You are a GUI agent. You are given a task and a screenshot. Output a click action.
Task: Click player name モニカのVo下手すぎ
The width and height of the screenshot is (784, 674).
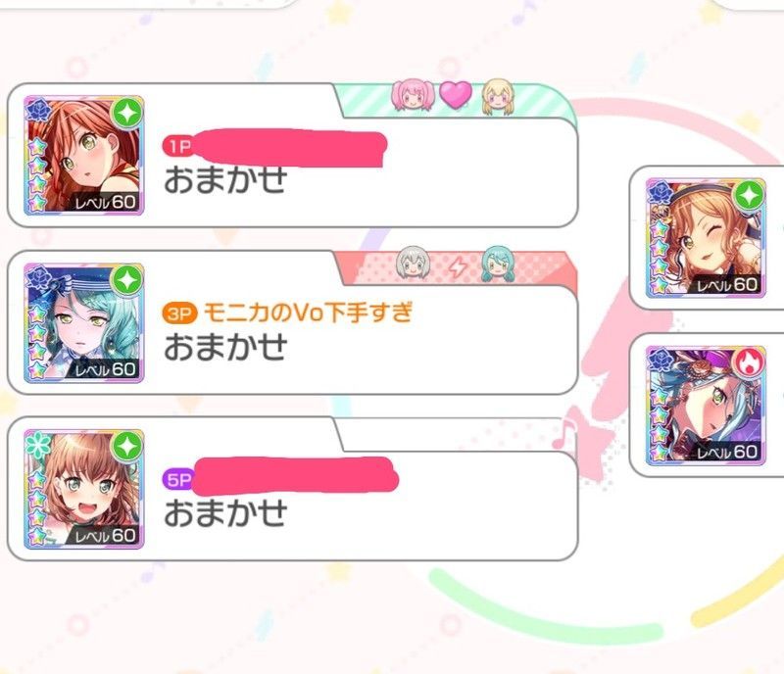point(308,313)
